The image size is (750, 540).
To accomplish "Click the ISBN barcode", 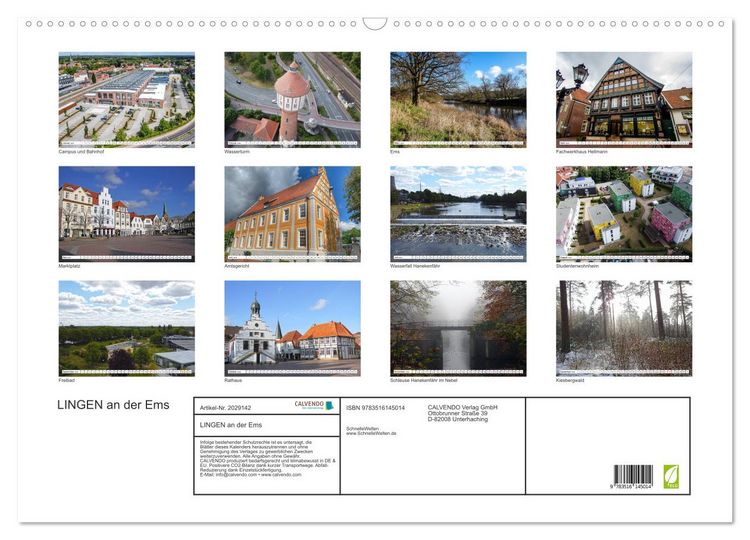I will point(632,476).
